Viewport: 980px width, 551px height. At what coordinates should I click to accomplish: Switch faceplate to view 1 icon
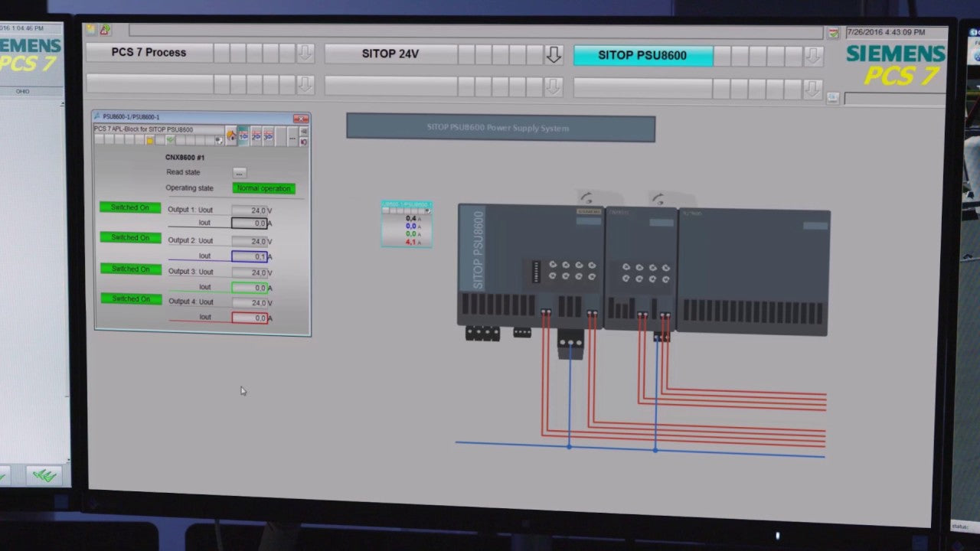tap(243, 136)
